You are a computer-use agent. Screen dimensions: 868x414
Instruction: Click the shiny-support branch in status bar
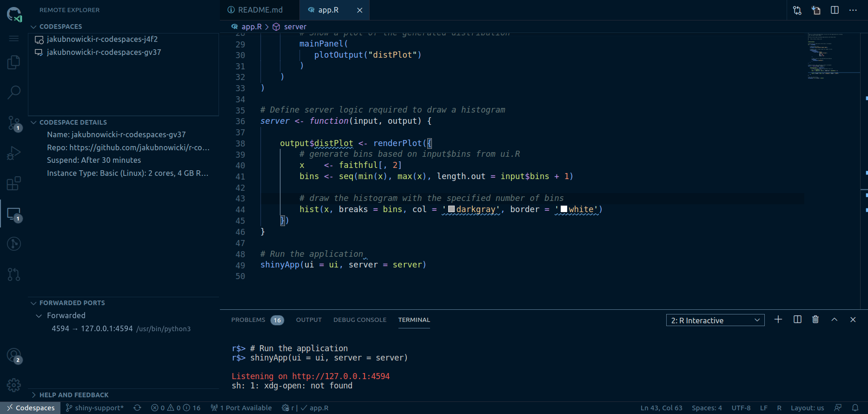tap(94, 408)
